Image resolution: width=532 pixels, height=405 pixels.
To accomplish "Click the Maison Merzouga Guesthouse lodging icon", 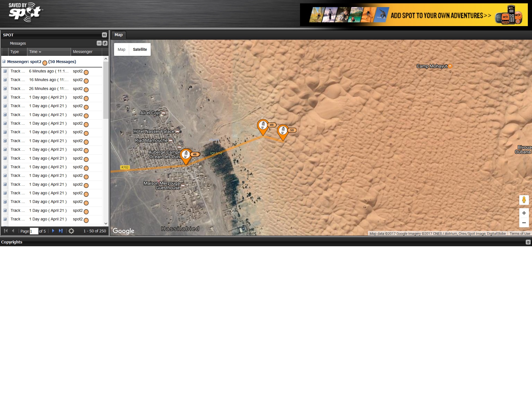I will coord(183,185).
